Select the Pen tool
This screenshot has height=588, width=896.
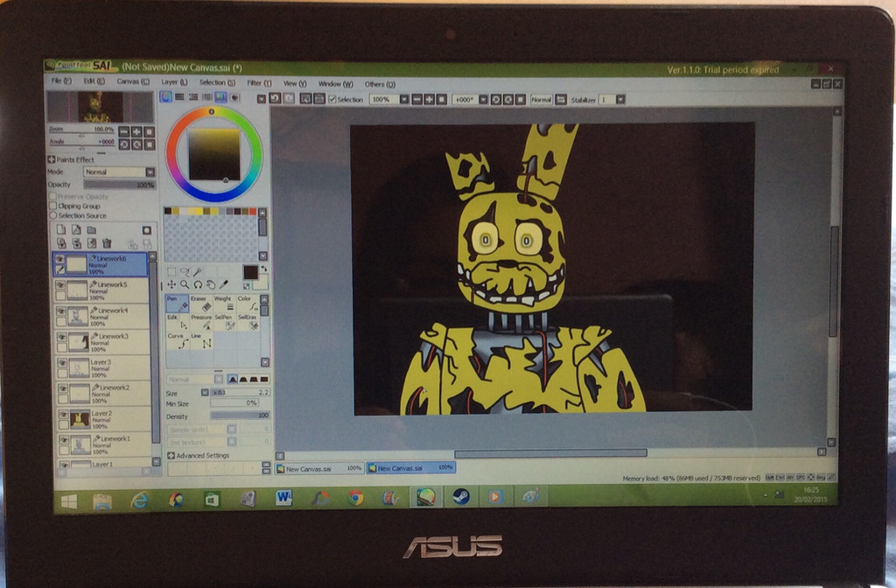[x=177, y=304]
